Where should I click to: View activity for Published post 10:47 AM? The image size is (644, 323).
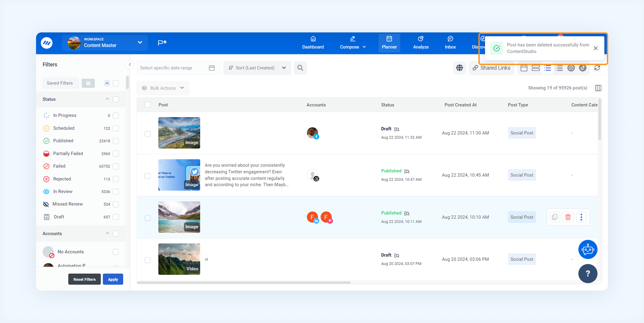407,171
